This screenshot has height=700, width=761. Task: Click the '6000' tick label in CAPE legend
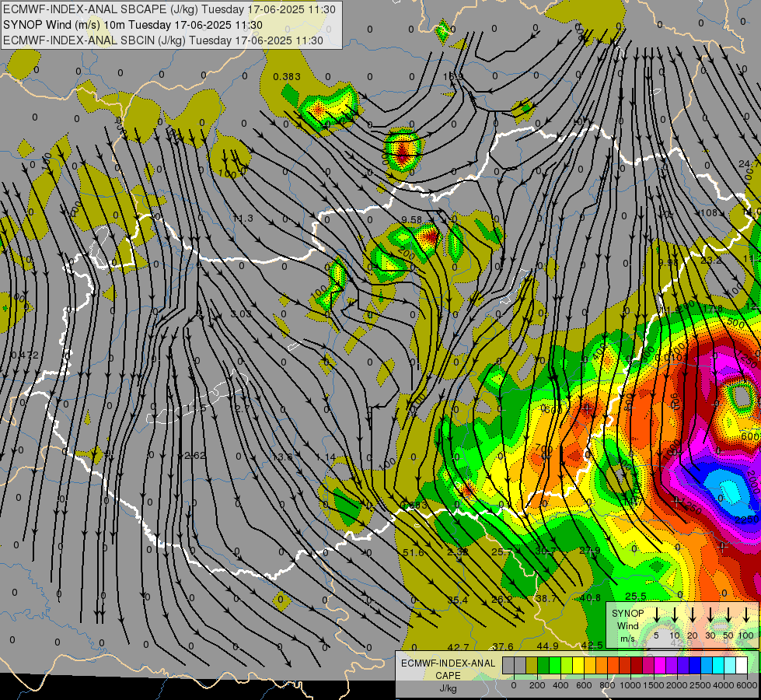click(748, 685)
